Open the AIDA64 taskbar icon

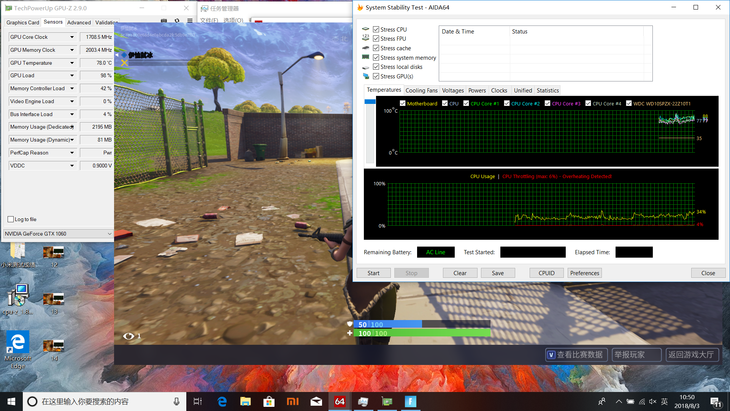[x=340, y=401]
